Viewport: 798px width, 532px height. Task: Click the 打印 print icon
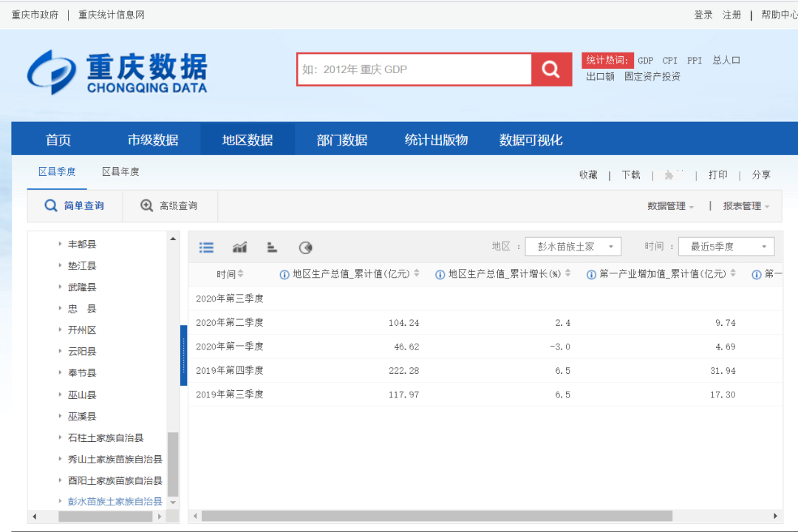click(x=718, y=175)
